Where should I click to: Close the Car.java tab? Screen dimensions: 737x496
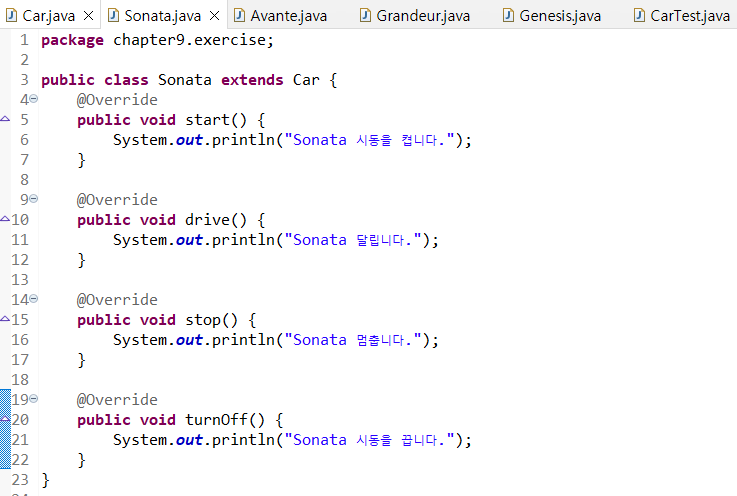click(88, 16)
